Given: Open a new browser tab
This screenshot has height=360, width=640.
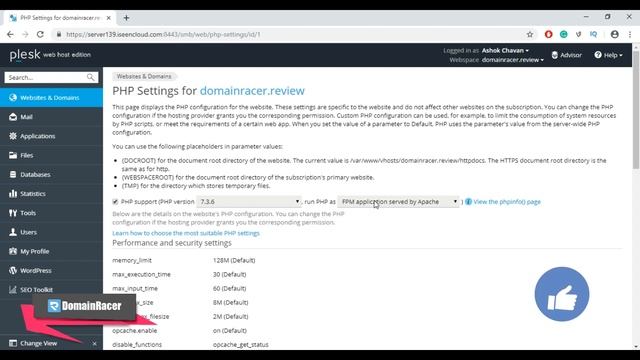Looking at the screenshot, I should (x=127, y=18).
